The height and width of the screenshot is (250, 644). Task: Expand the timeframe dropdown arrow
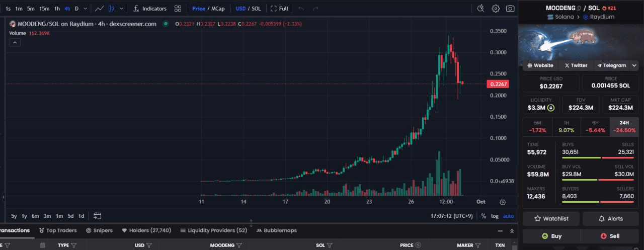(x=86, y=9)
